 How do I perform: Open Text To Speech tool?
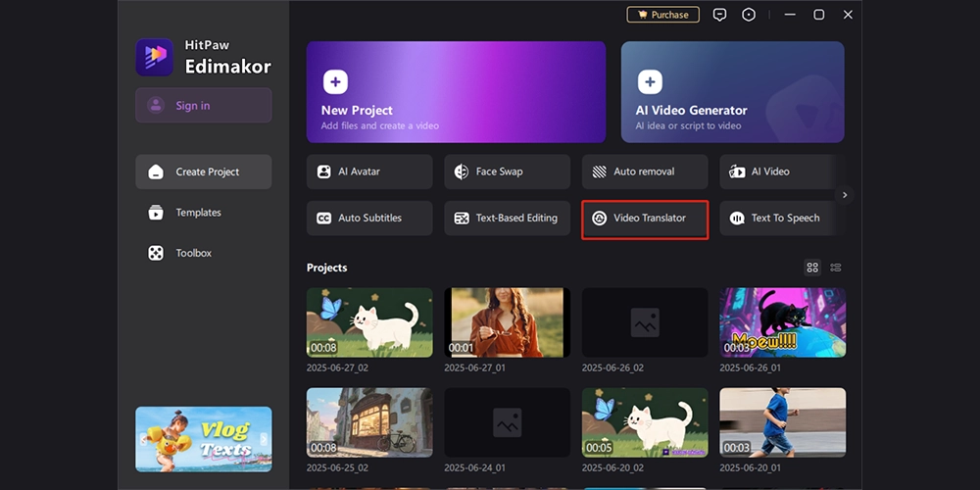click(778, 219)
